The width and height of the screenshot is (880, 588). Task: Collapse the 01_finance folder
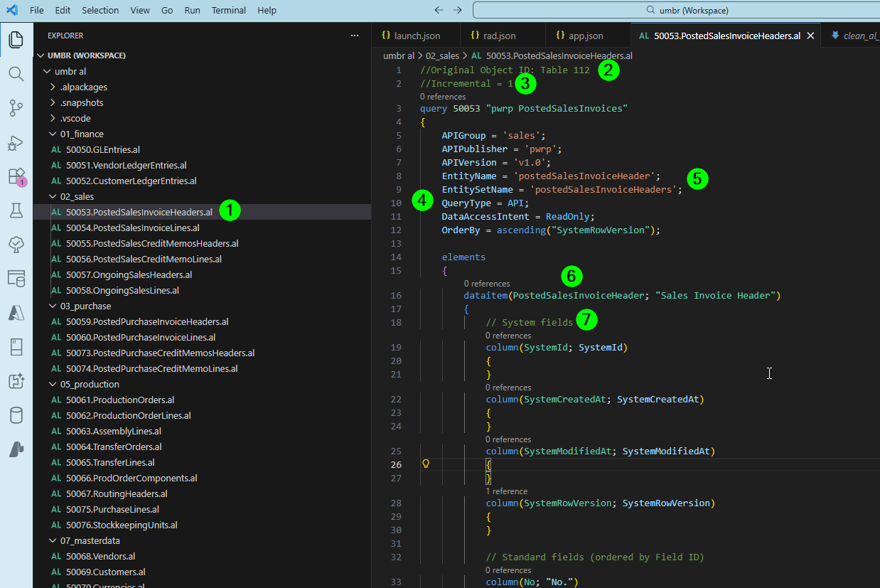point(202,134)
